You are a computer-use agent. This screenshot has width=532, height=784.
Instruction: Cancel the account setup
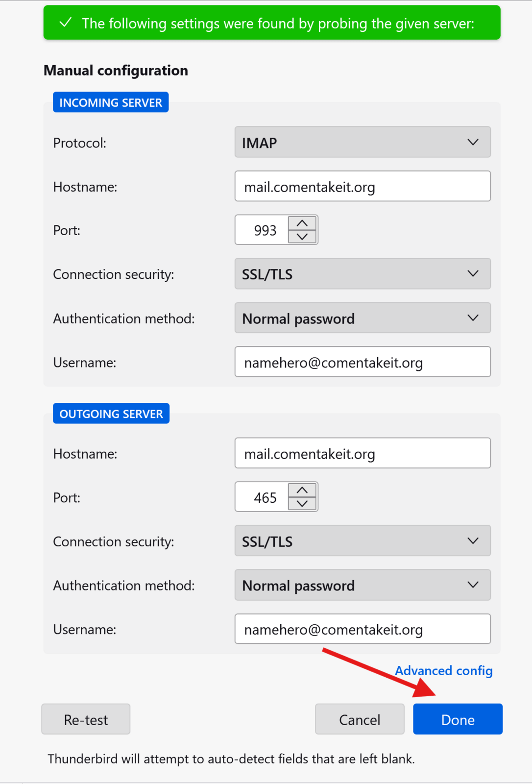tap(360, 719)
